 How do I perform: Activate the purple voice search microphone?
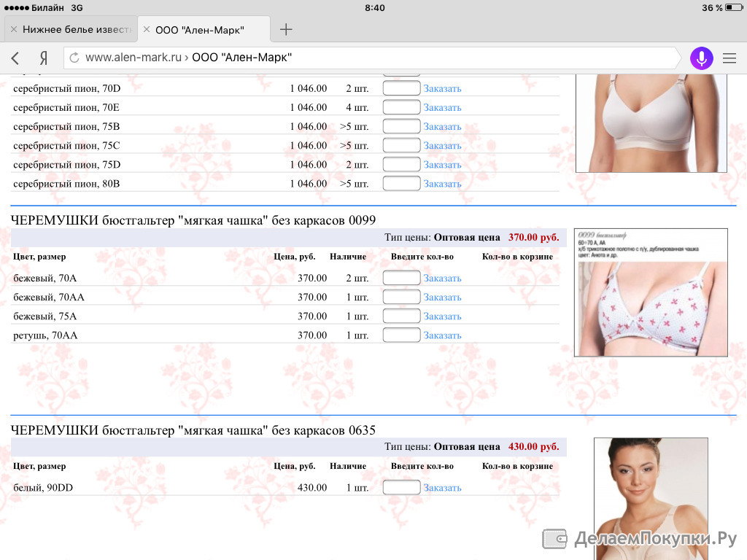[x=701, y=58]
